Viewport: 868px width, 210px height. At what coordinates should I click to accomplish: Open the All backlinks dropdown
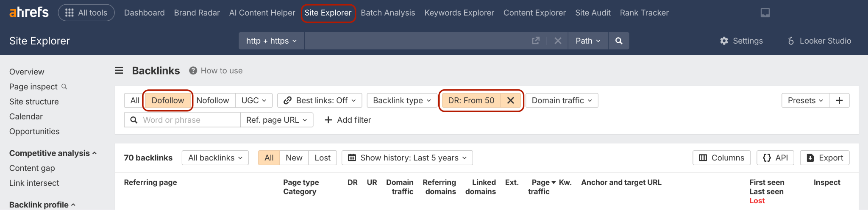[x=215, y=157]
